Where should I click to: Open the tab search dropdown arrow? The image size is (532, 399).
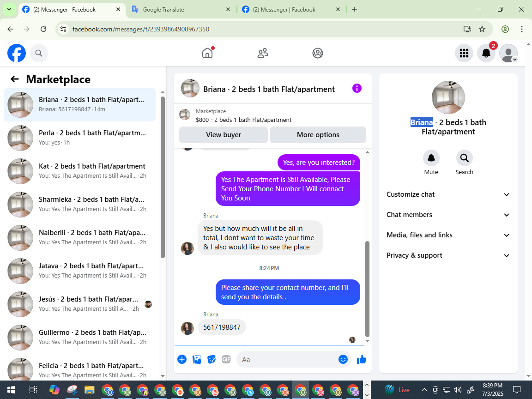pyautogui.click(x=9, y=10)
